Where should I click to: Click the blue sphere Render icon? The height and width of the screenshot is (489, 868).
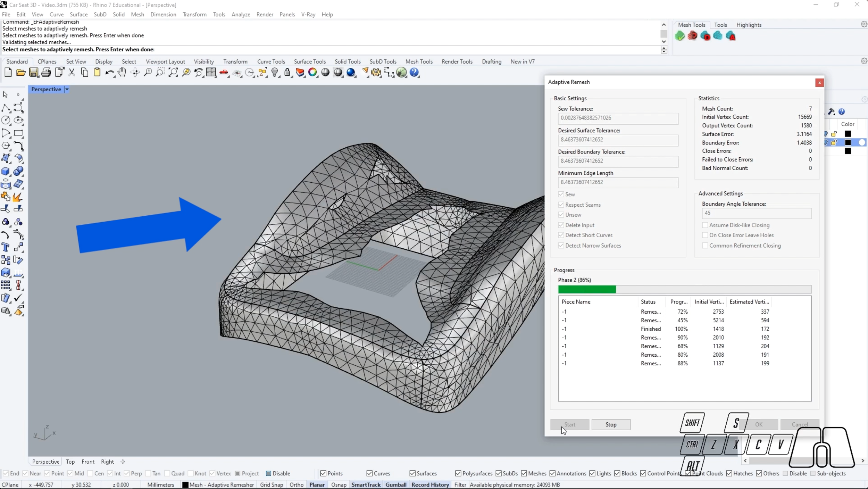351,73
